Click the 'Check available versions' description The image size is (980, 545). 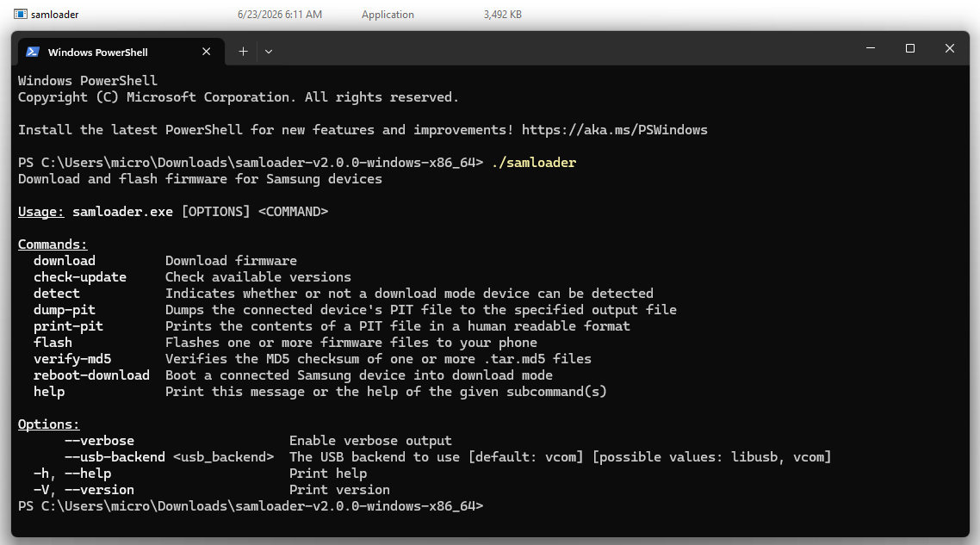[x=258, y=277]
